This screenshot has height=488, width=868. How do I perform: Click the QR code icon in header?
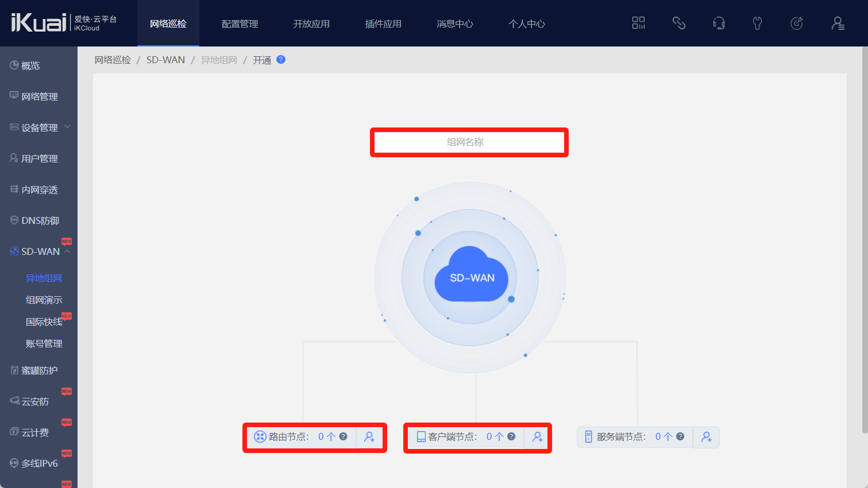638,23
